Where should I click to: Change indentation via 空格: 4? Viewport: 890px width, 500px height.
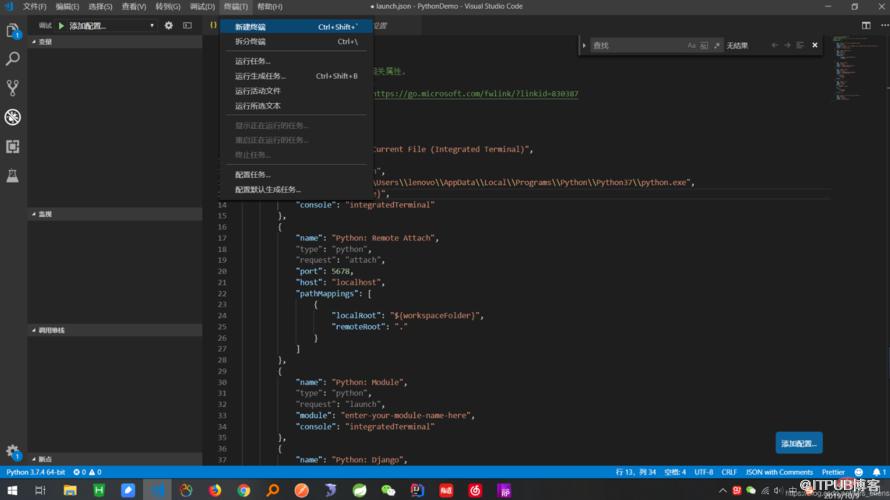tap(675, 472)
